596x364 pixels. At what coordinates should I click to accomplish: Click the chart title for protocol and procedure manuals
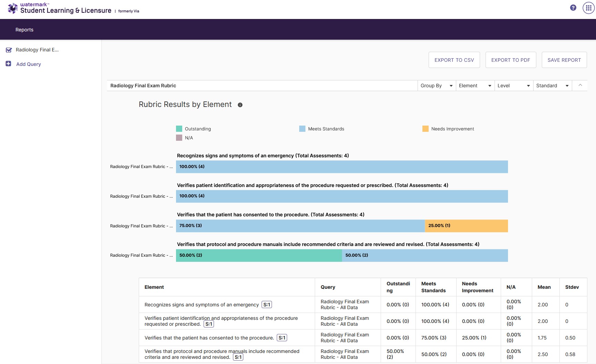(x=328, y=244)
